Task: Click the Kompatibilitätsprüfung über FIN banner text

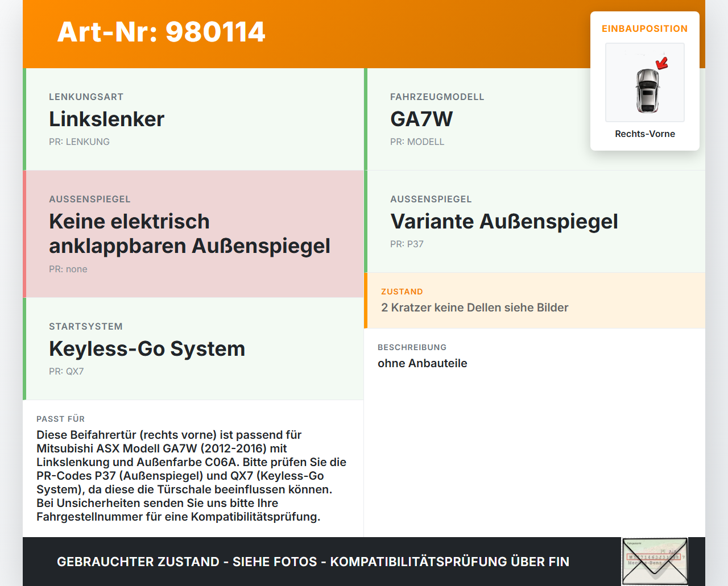Action: [313, 562]
